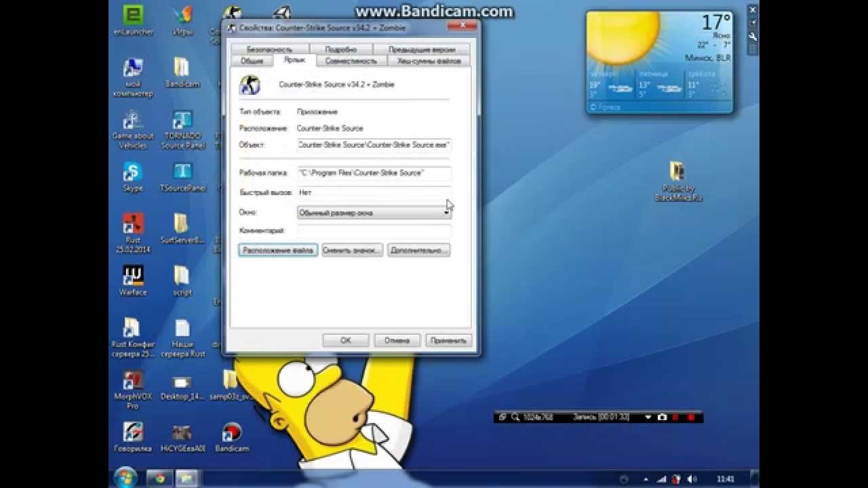Select the script folder icon

pos(182,280)
